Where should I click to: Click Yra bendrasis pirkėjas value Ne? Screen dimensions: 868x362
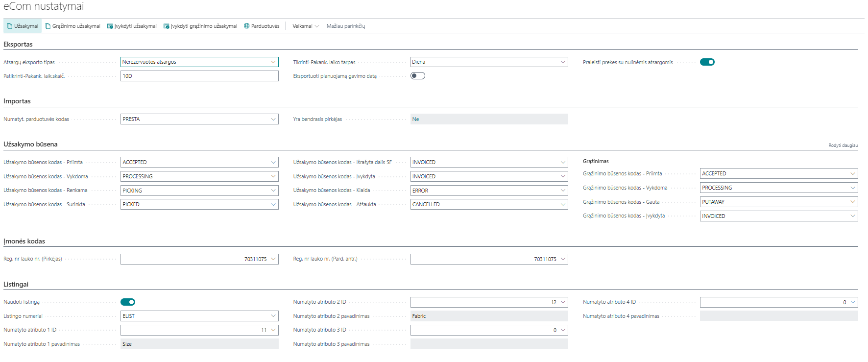pos(489,119)
